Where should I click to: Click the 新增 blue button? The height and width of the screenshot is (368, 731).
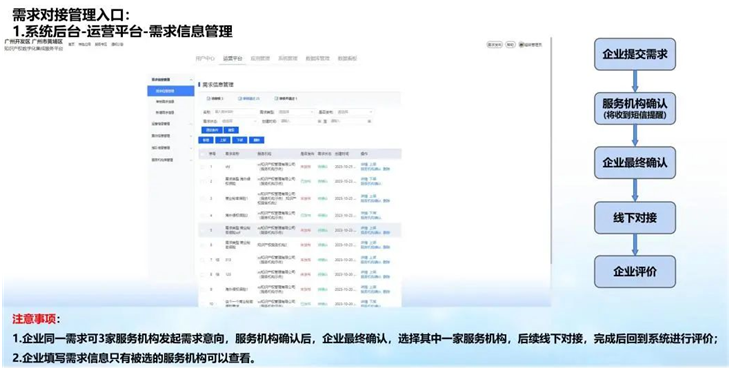tap(206, 140)
